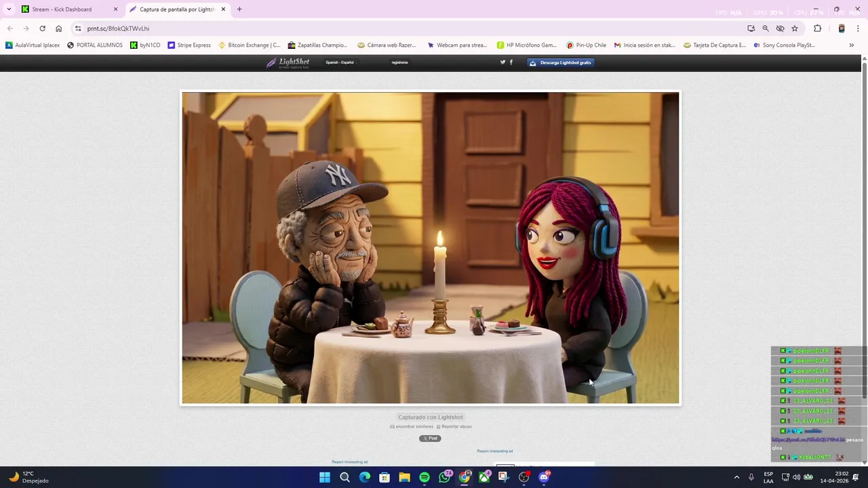Open the Windows Start menu
The image size is (868, 488).
click(325, 477)
